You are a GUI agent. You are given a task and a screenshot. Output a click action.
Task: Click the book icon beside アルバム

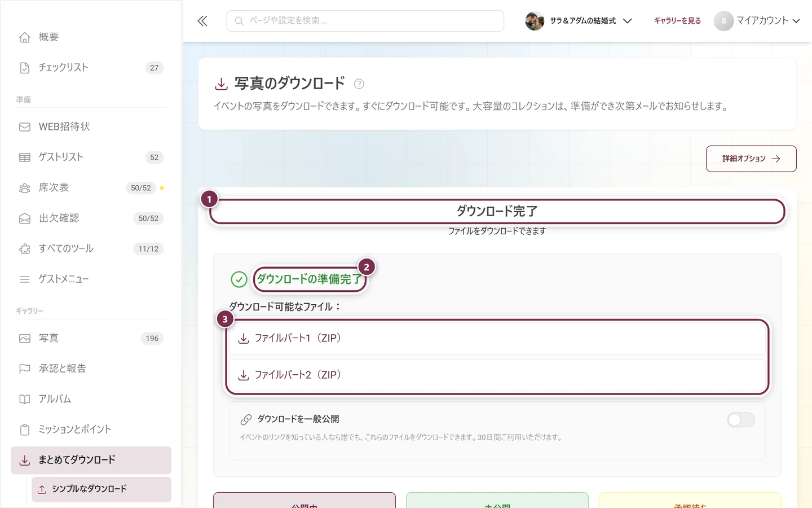[x=25, y=400]
